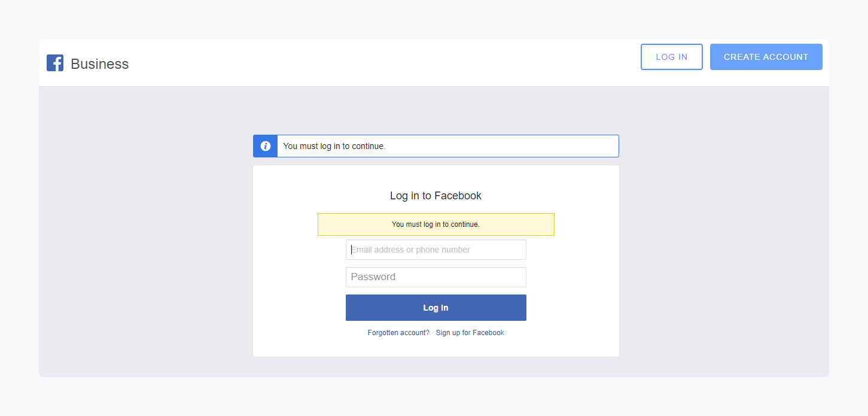Click the yellow 'You must log in' notice
The image size is (868, 416).
(x=435, y=224)
